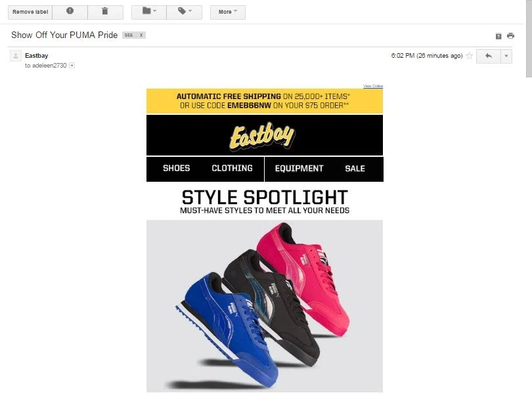532x395 pixels.
Task: Open the View Online link
Action: click(x=373, y=86)
